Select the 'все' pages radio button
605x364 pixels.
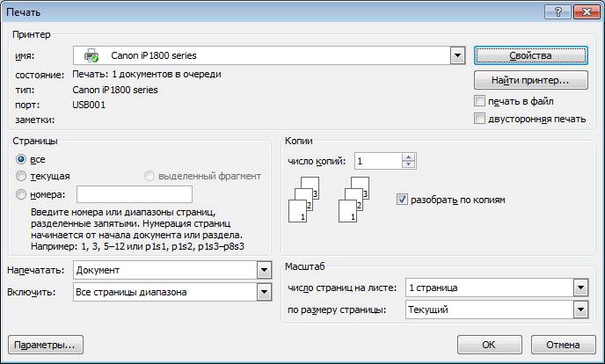point(21,159)
